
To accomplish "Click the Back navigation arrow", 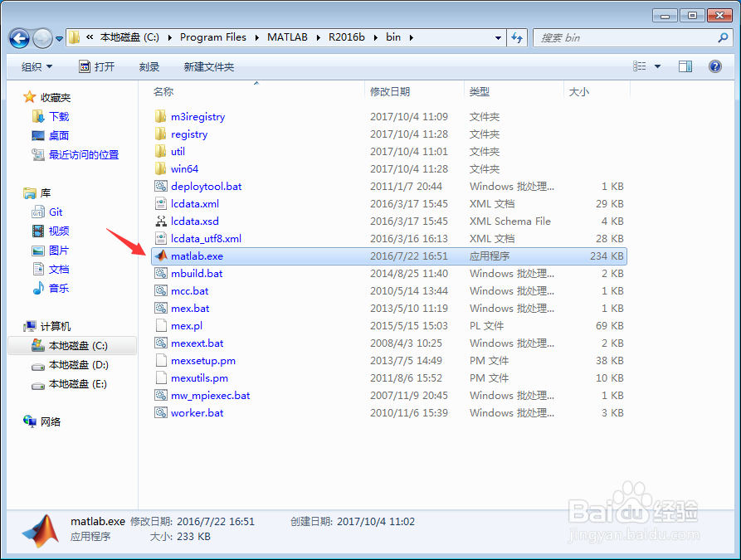I will (x=19, y=38).
